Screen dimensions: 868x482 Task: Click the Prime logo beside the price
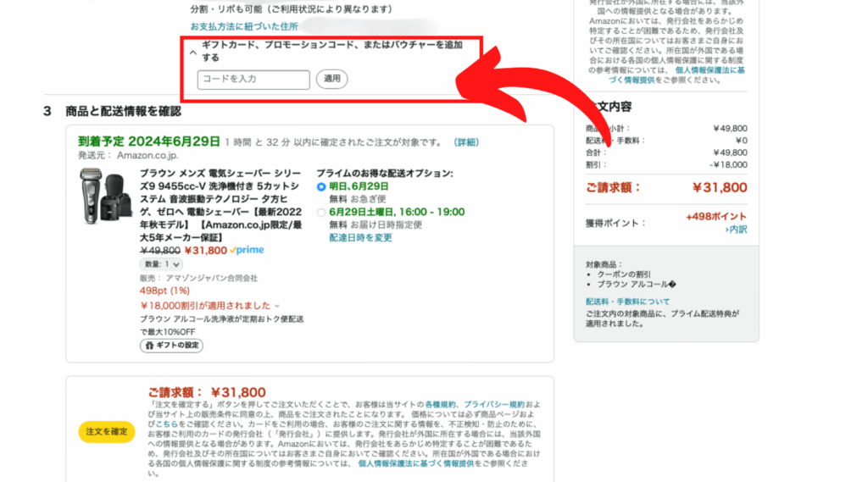coord(247,251)
